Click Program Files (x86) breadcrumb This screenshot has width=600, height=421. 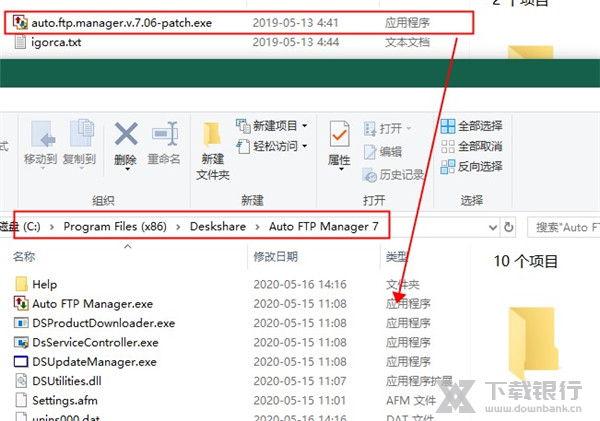[115, 227]
